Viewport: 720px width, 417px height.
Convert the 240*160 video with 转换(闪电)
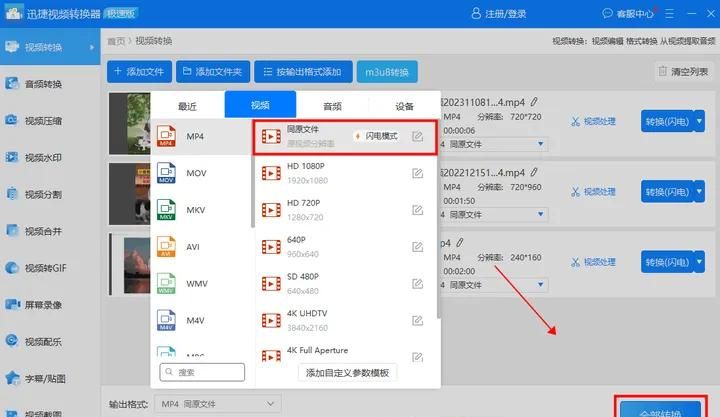(667, 262)
